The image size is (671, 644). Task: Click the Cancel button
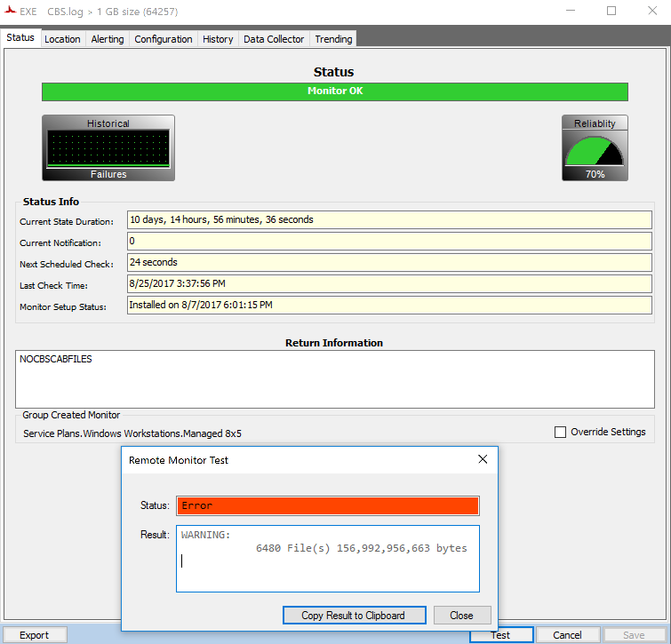tap(567, 635)
